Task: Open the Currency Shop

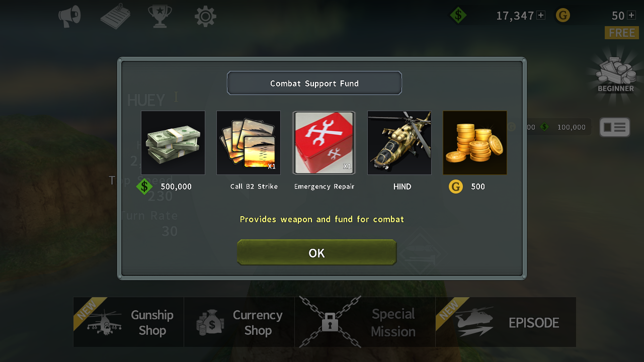Action: (x=239, y=322)
